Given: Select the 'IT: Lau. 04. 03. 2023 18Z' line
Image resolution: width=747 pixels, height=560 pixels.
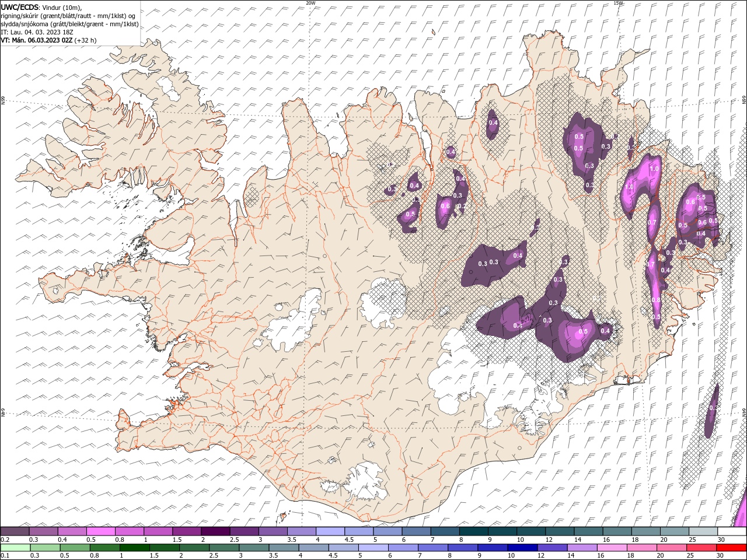Looking at the screenshot, I should click(x=37, y=32).
